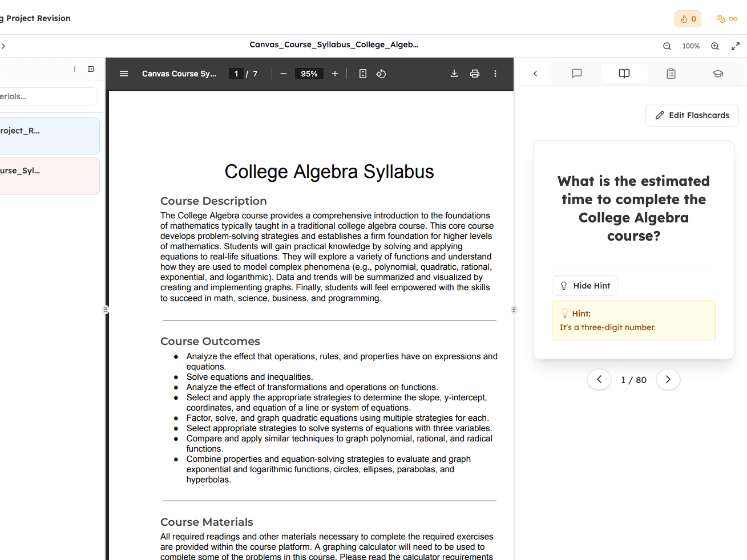Screen dimensions: 747x560
Task: Click the right panel resize handle
Action: point(514,310)
